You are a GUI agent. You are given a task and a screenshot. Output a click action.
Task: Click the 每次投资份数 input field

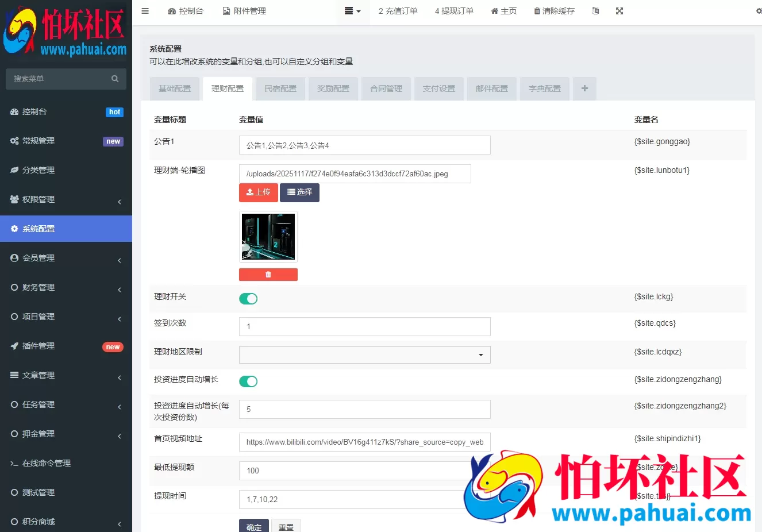click(x=365, y=409)
